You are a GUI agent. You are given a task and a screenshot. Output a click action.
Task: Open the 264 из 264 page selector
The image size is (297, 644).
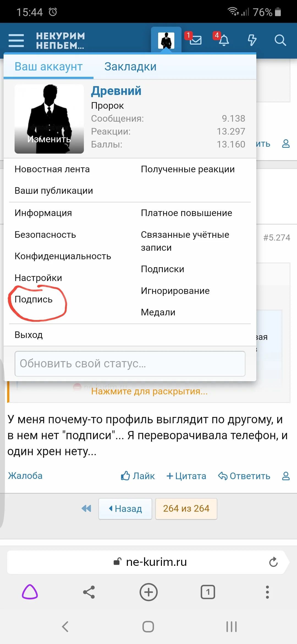[x=186, y=509]
